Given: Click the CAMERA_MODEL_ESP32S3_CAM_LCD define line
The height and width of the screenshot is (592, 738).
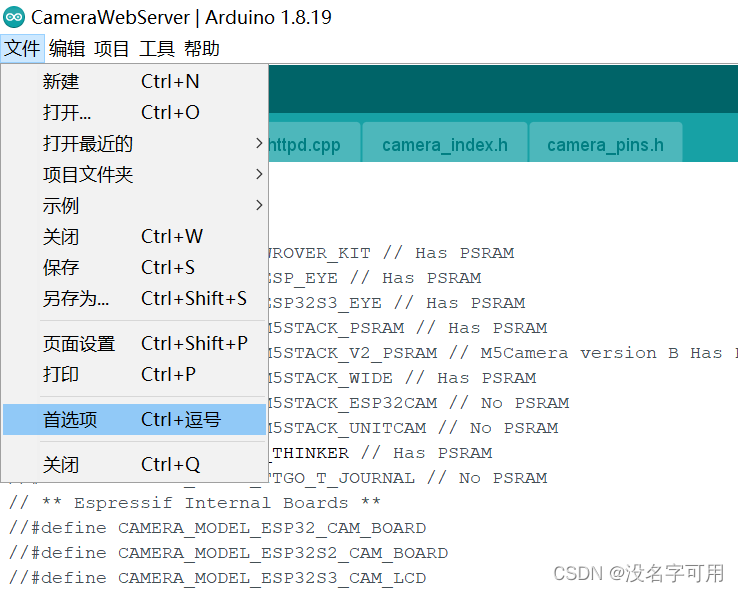Looking at the screenshot, I should click(x=217, y=578).
